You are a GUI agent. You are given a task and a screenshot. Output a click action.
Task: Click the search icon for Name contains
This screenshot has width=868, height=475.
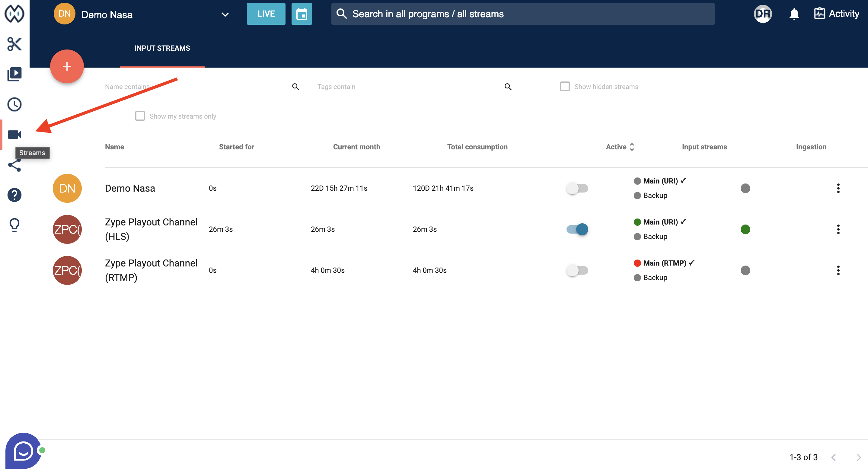pyautogui.click(x=295, y=87)
